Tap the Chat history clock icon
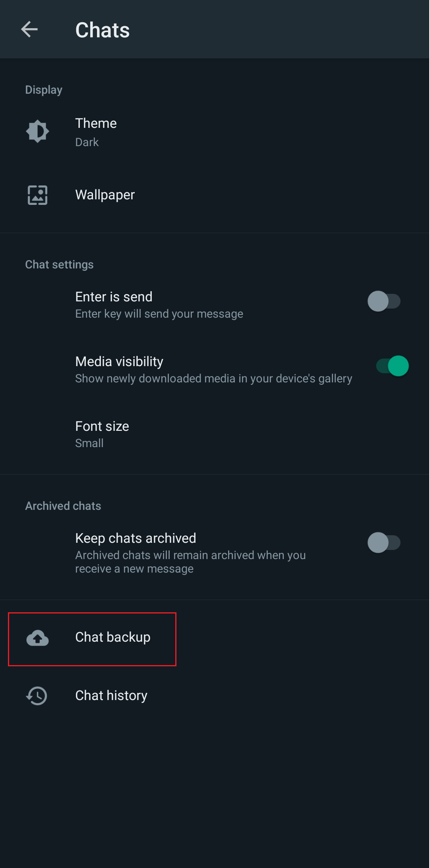The image size is (430, 868). [x=37, y=696]
